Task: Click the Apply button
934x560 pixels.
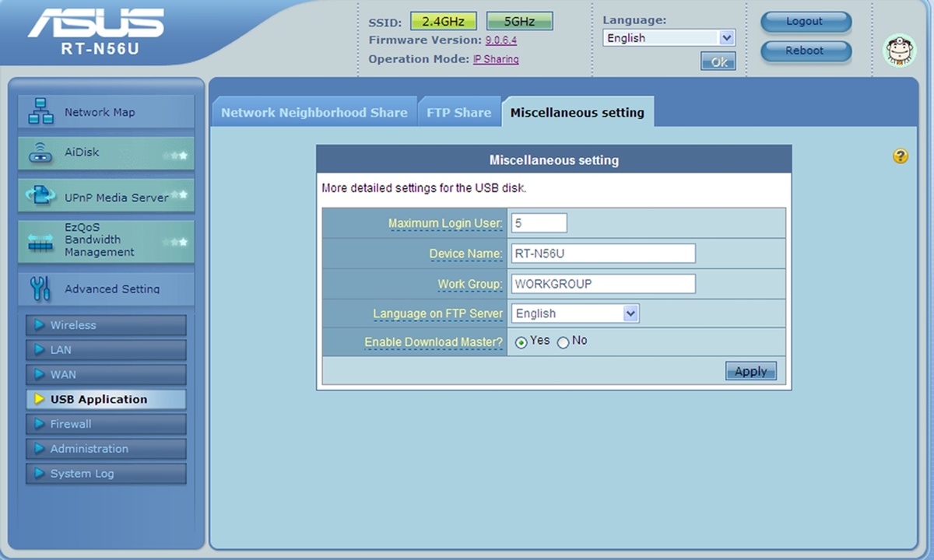Action: (750, 371)
